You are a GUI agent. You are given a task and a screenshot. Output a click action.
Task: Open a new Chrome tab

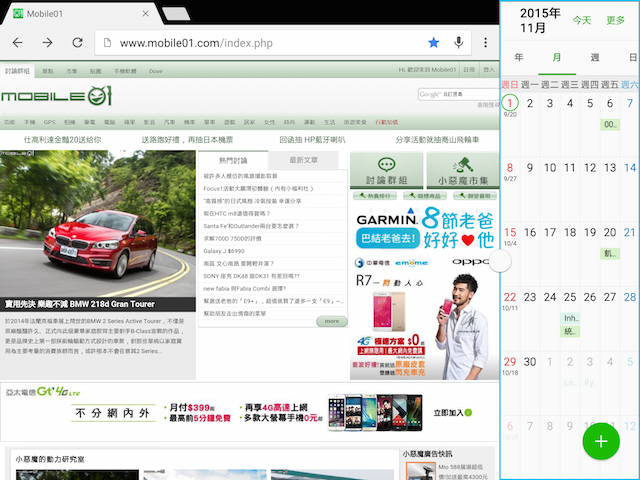(x=176, y=13)
